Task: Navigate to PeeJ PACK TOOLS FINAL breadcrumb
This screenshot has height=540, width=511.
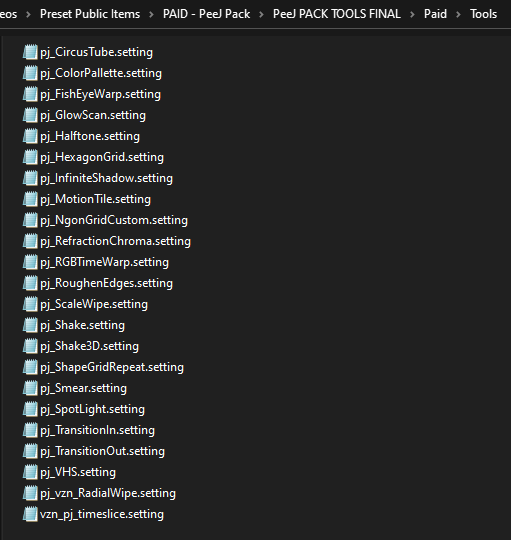Action: [x=337, y=14]
